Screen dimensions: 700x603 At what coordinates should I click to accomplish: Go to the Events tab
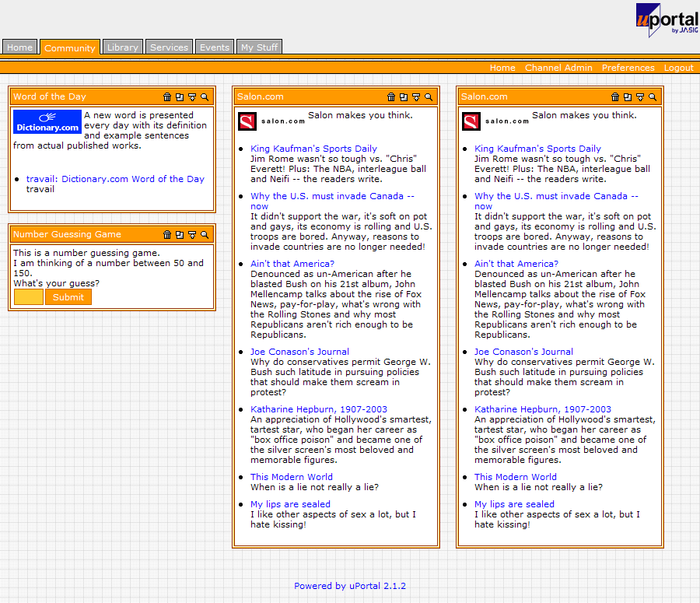point(215,47)
